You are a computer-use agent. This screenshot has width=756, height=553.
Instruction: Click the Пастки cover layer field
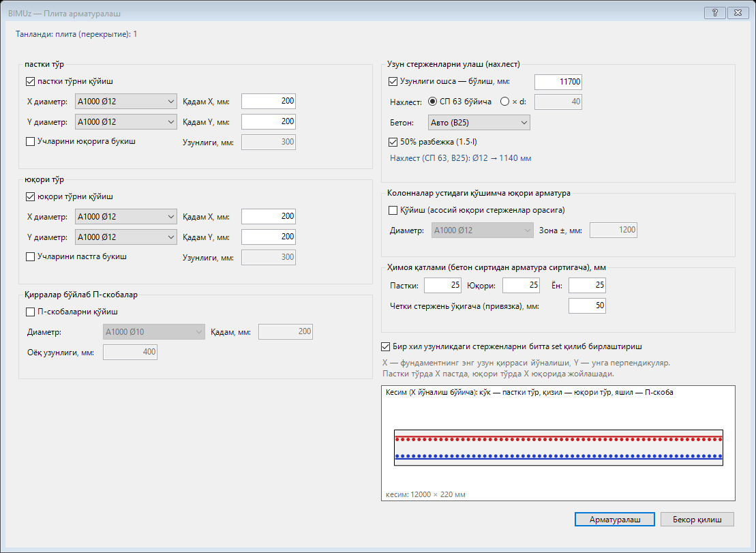pyautogui.click(x=442, y=286)
